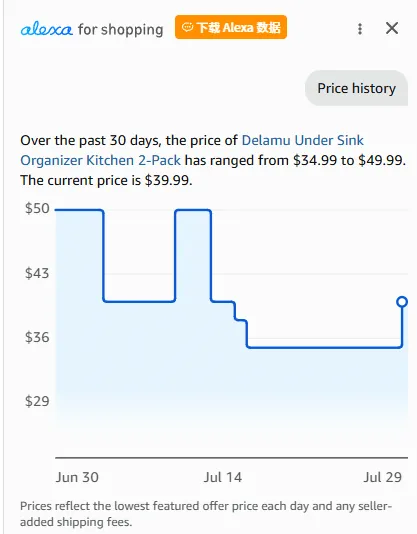Open the three-dot more options menu
417x534 pixels.
click(360, 29)
